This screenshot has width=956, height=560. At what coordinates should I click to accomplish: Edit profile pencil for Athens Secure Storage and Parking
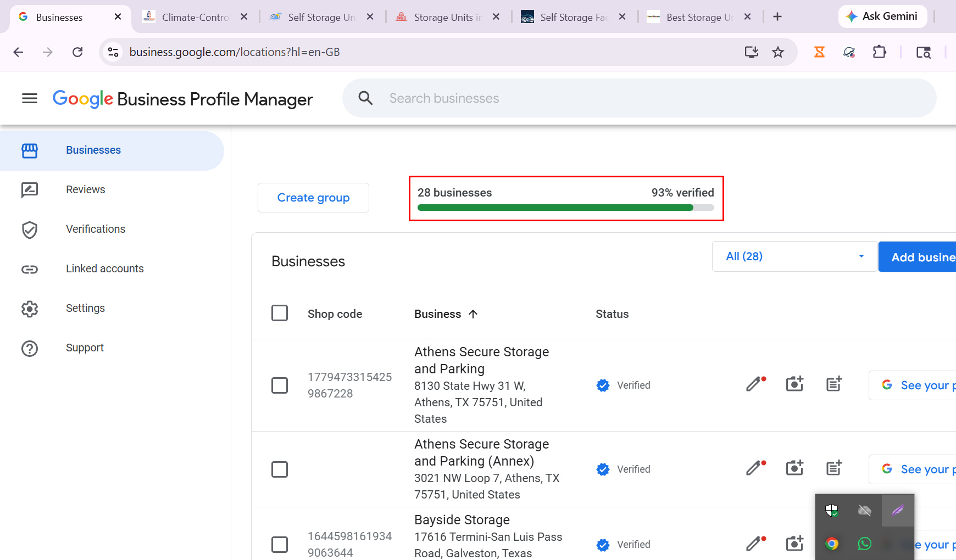pos(755,384)
